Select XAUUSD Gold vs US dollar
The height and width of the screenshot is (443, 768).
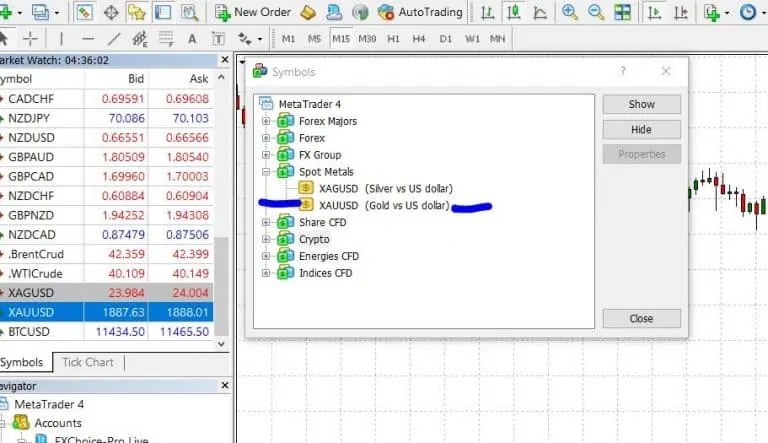(x=384, y=205)
